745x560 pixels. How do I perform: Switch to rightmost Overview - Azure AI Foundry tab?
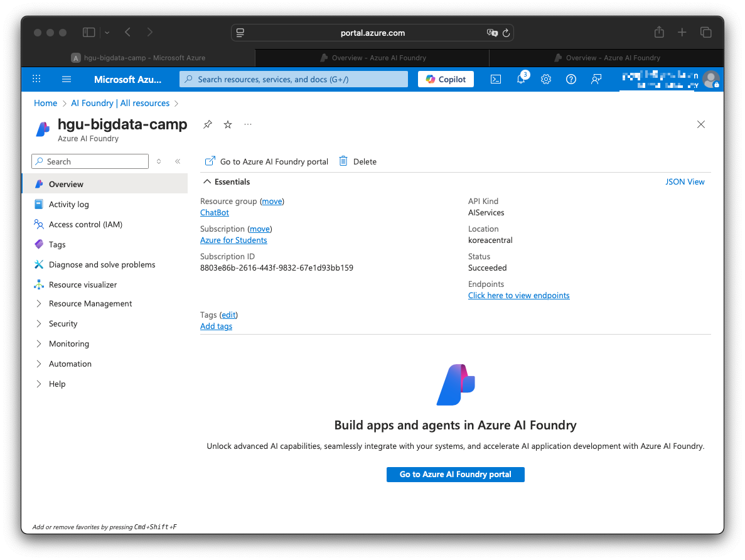click(607, 58)
